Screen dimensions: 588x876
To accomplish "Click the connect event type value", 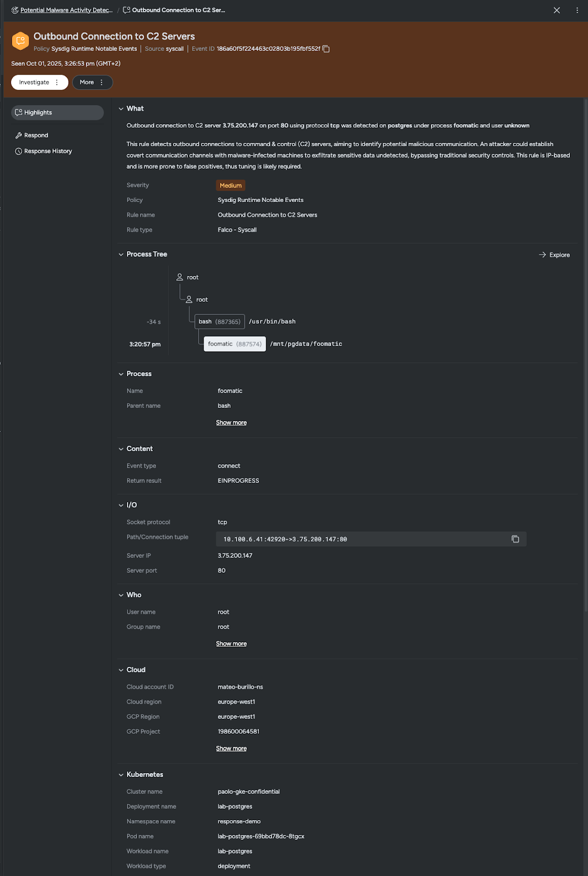I will coord(229,466).
